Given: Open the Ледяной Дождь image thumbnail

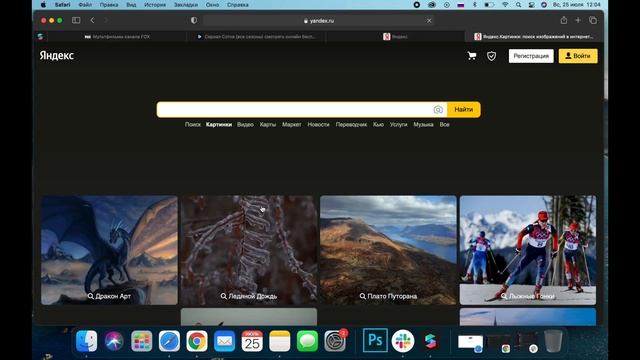Looking at the screenshot, I should click(249, 250).
